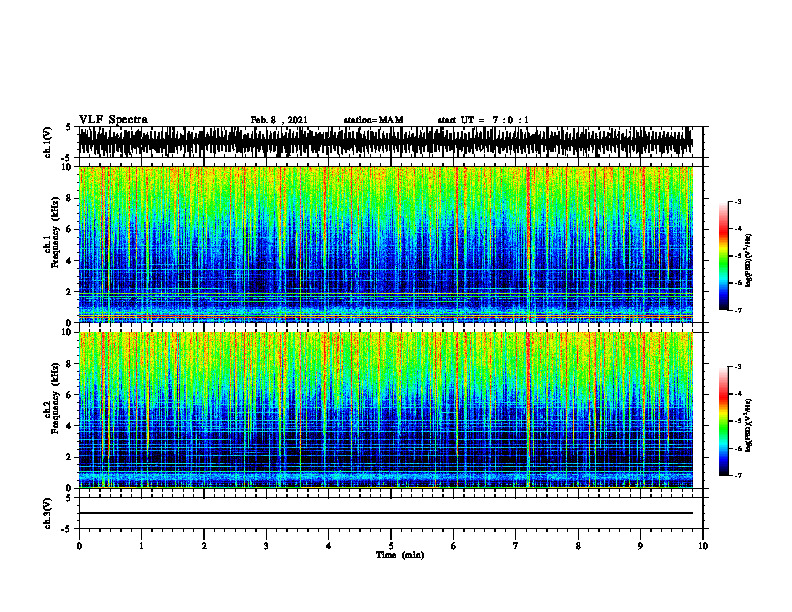This screenshot has width=792, height=612.
Task: Click the ch.2 "Frequency (kHz)" axis label
Action: click(x=55, y=398)
